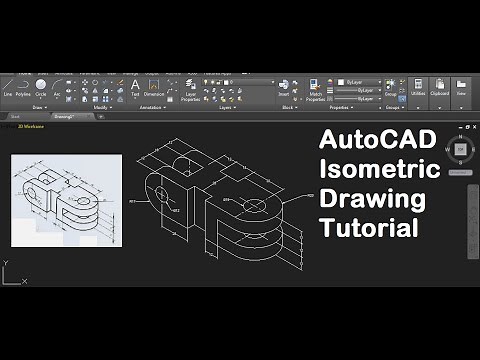Click the white object color swatch

click(341, 82)
